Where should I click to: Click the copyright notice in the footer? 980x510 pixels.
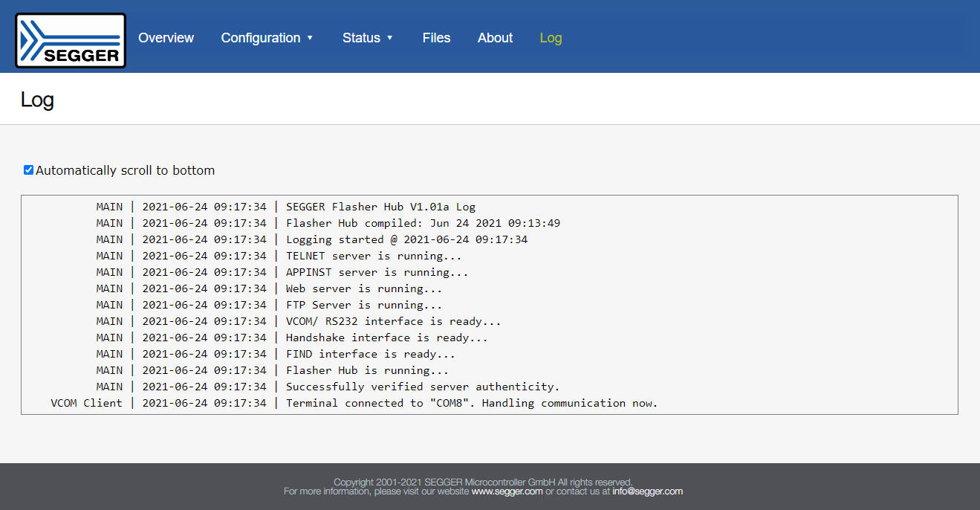tap(484, 482)
